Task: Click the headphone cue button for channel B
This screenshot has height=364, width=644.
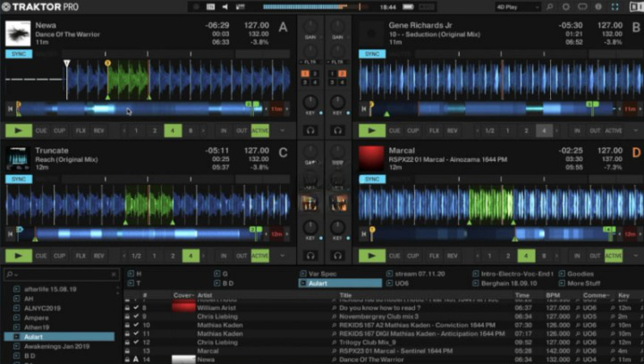Action: [x=337, y=131]
